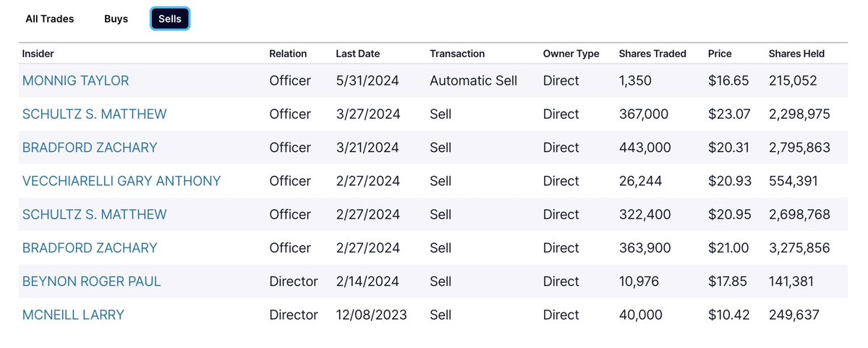Click the Price column header
868x348 pixels.
pos(720,54)
